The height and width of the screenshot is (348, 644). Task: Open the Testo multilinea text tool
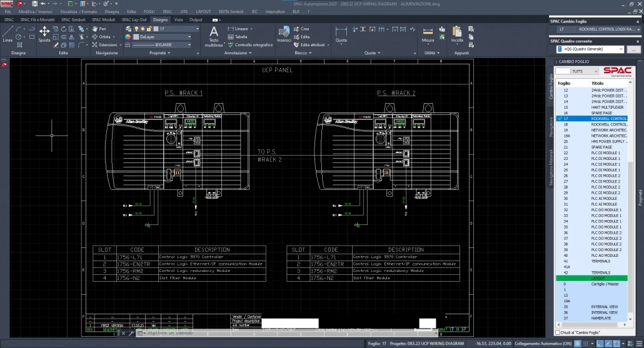click(x=214, y=36)
